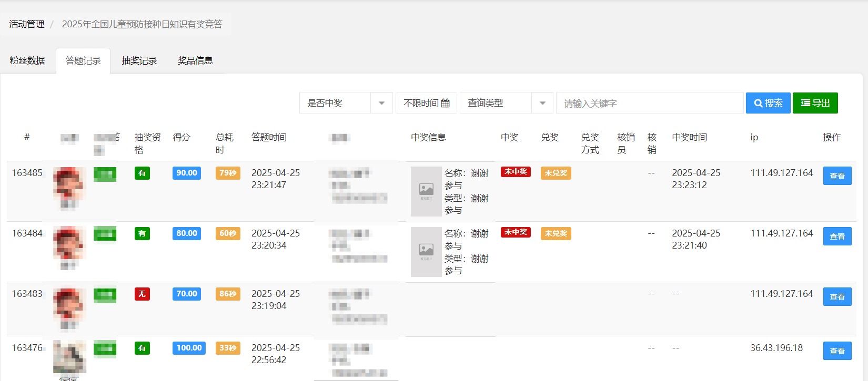868x381 pixels.
Task: Click winning time 2025-04-25 23:23:12
Action: click(x=696, y=179)
